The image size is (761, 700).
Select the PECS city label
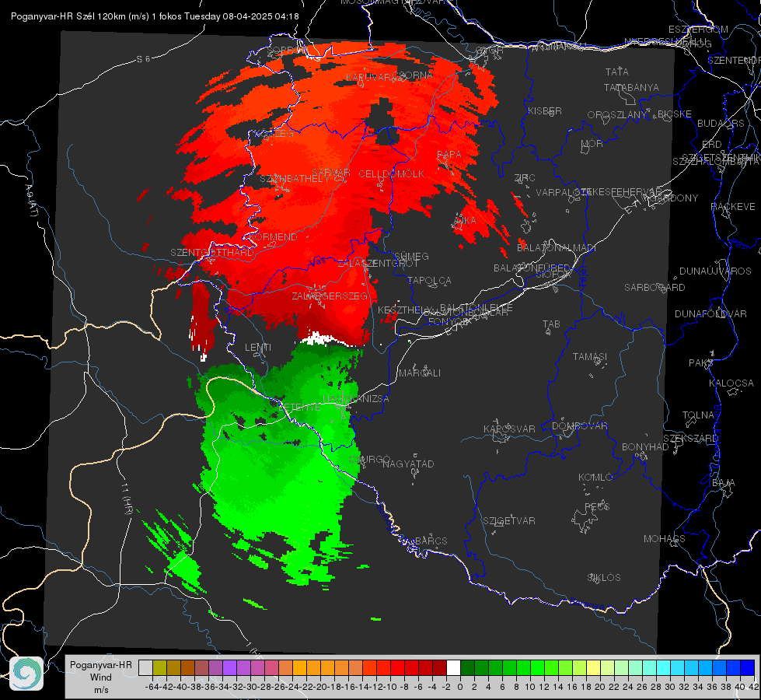(x=596, y=506)
